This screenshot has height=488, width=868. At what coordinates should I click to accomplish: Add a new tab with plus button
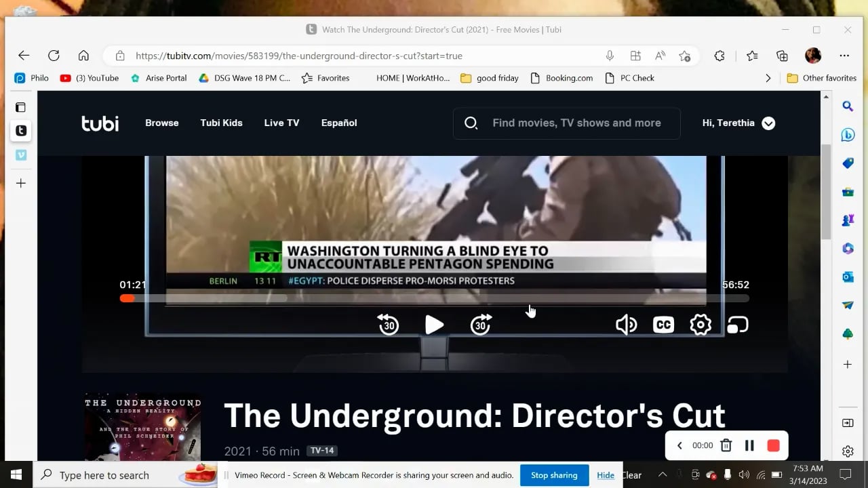[x=21, y=183]
